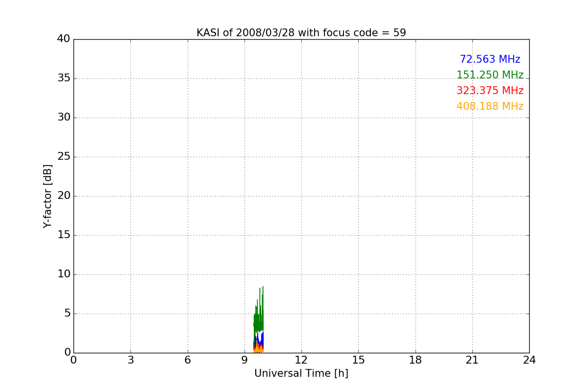This screenshot has height=392, width=588.
Task: Click the x-axis tick label 24
Action: coord(529,360)
